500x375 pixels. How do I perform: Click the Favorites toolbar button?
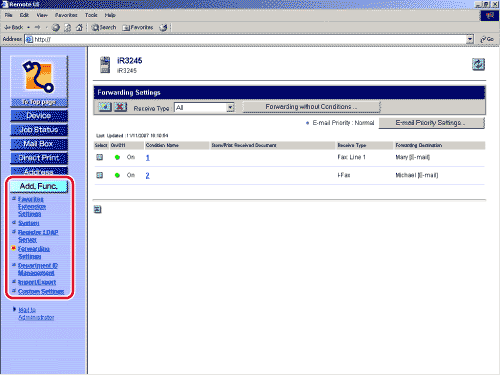coord(138,28)
